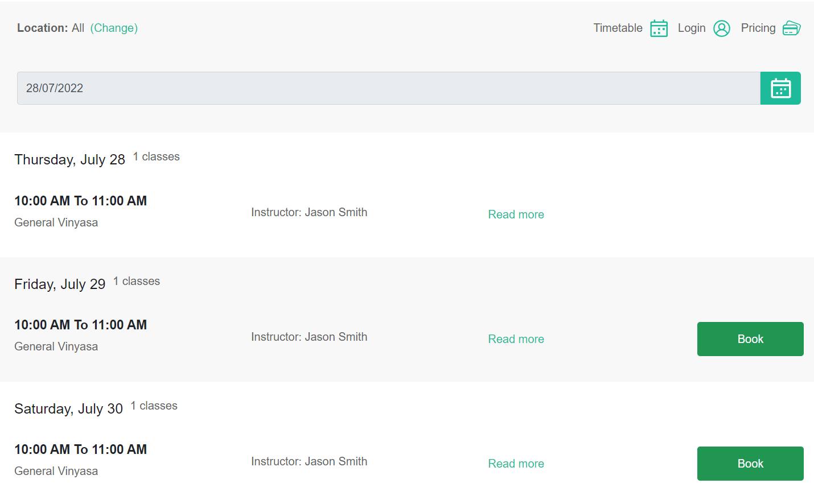Select the Thursday July 28 heading
Image resolution: width=814 pixels, height=504 pixels.
pyautogui.click(x=69, y=159)
